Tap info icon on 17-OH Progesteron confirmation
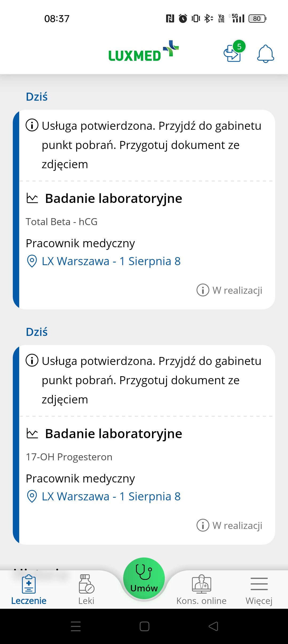Viewport: 288px width, 644px height. pyautogui.click(x=32, y=360)
